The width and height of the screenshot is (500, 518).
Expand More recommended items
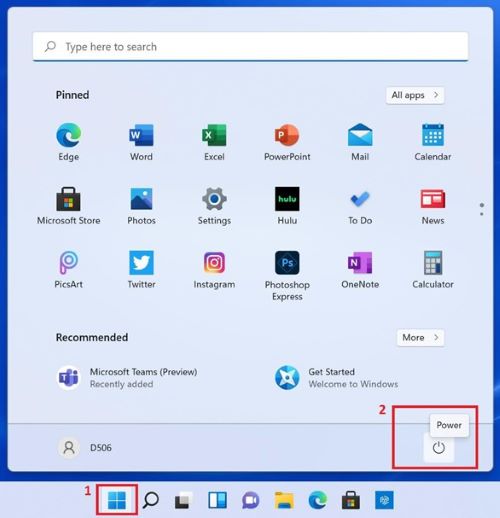click(420, 338)
